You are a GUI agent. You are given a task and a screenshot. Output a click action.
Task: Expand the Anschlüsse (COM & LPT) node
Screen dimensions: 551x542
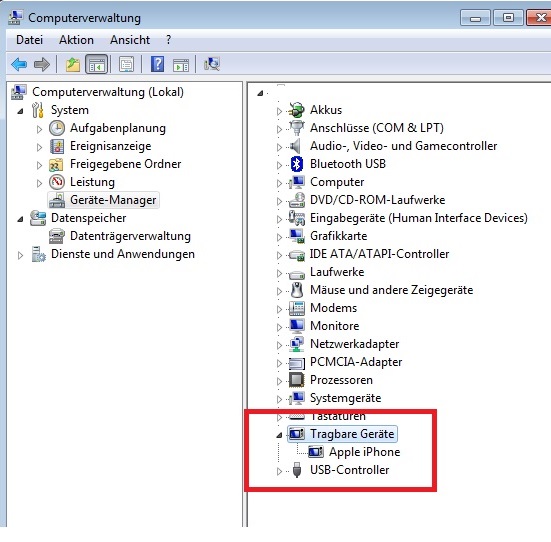coord(279,129)
